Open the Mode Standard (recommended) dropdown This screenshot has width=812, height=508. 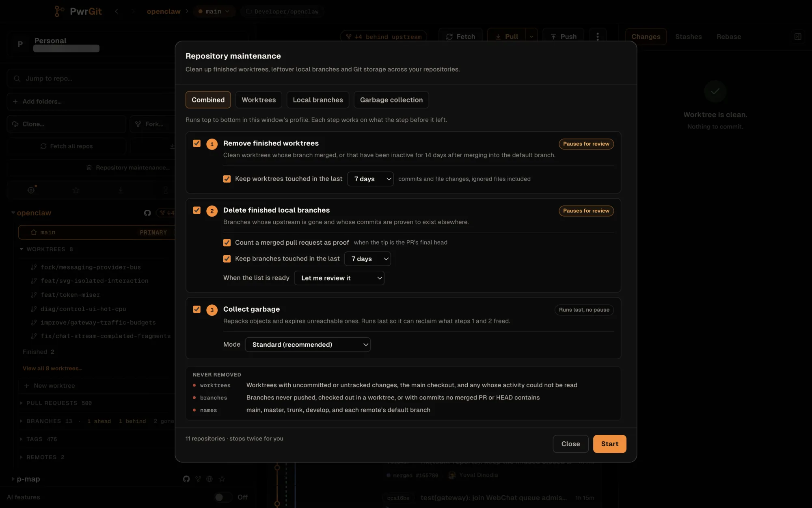pyautogui.click(x=308, y=345)
